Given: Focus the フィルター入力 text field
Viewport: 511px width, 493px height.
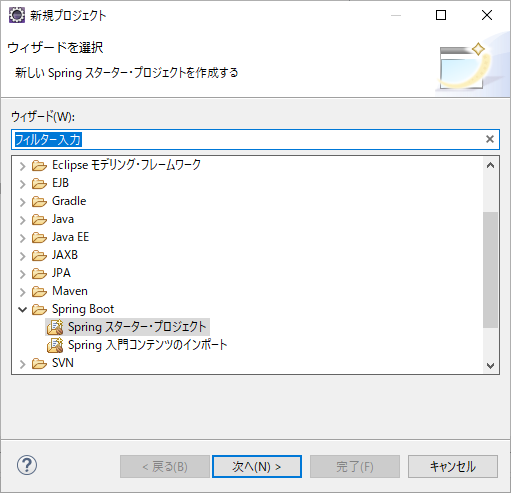Looking at the screenshot, I should tap(255, 139).
